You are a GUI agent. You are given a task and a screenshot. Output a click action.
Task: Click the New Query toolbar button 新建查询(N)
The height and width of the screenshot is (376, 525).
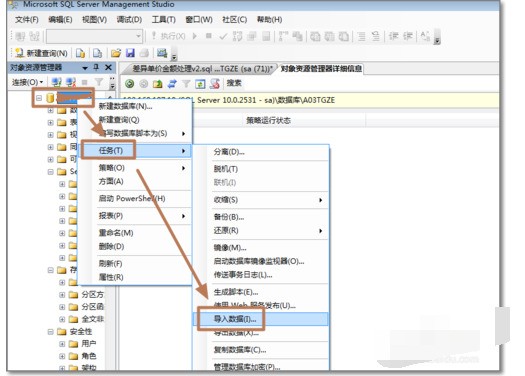pos(42,53)
